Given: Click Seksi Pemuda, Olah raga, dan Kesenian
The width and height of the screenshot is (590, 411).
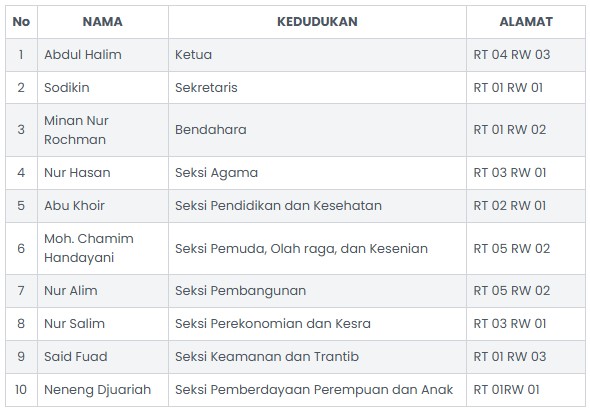Looking at the screenshot, I should [301, 249].
